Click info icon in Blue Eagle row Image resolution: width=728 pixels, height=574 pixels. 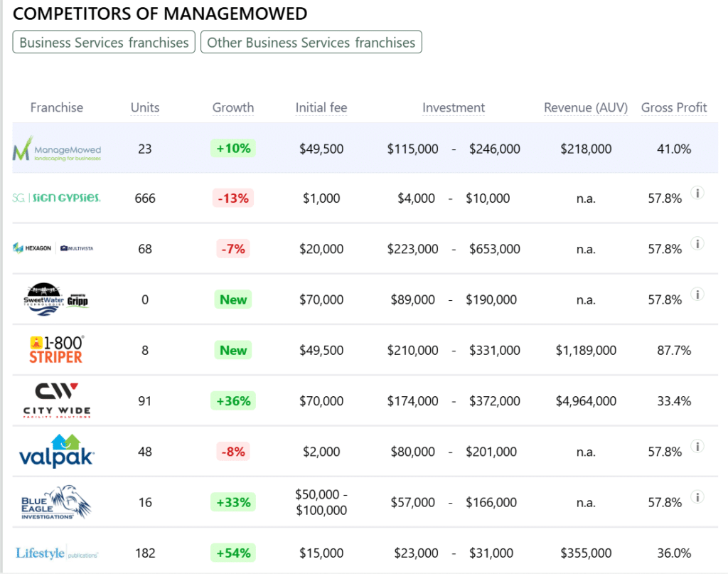tap(697, 497)
